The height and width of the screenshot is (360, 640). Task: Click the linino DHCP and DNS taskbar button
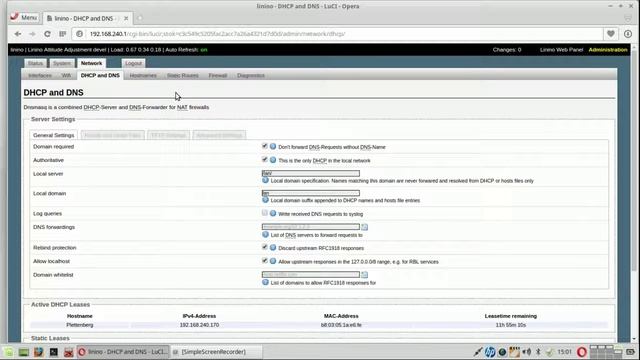click(x=122, y=352)
